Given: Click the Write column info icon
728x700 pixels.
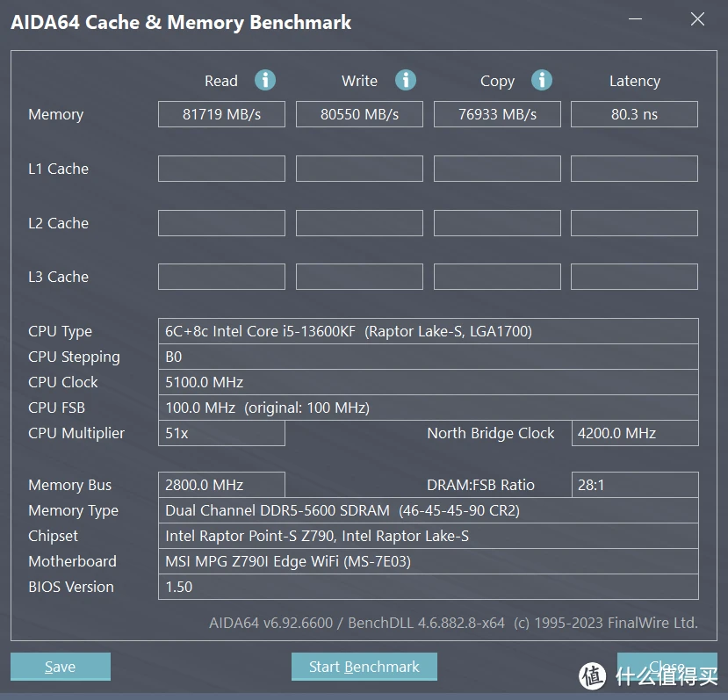Looking at the screenshot, I should click(x=405, y=81).
